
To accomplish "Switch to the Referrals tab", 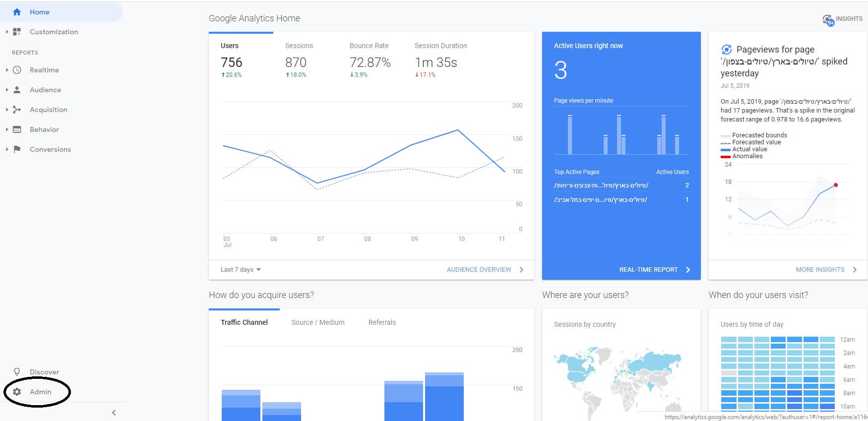I will click(x=382, y=322).
